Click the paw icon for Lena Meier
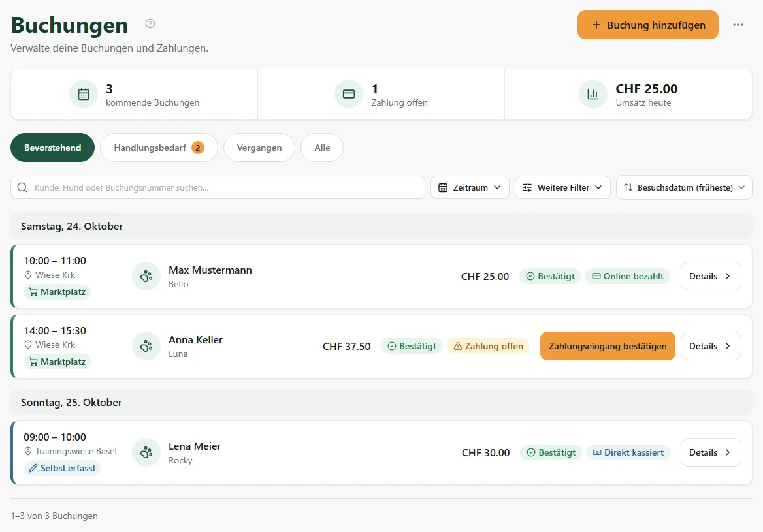 coord(146,453)
